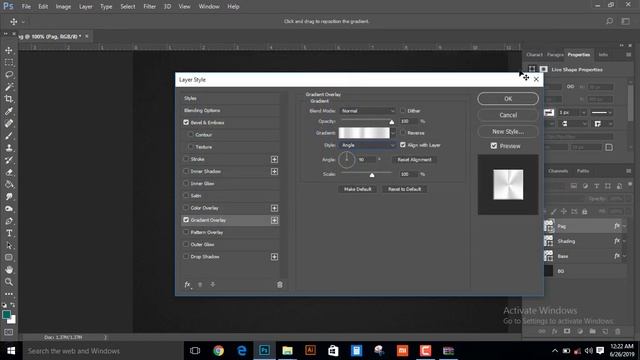Open the gradient Style dropdown set to Angle

coord(368,145)
